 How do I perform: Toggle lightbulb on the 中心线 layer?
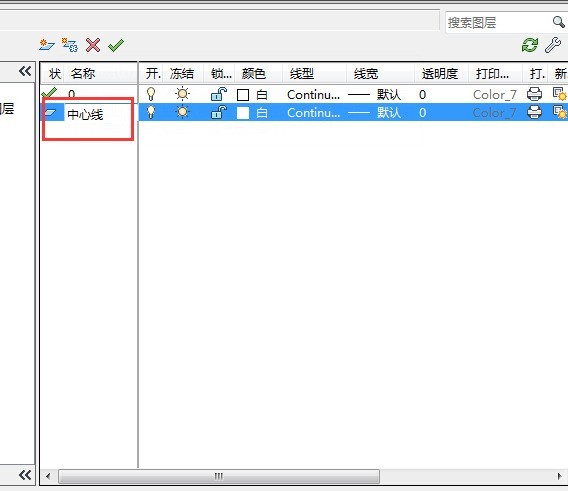151,112
